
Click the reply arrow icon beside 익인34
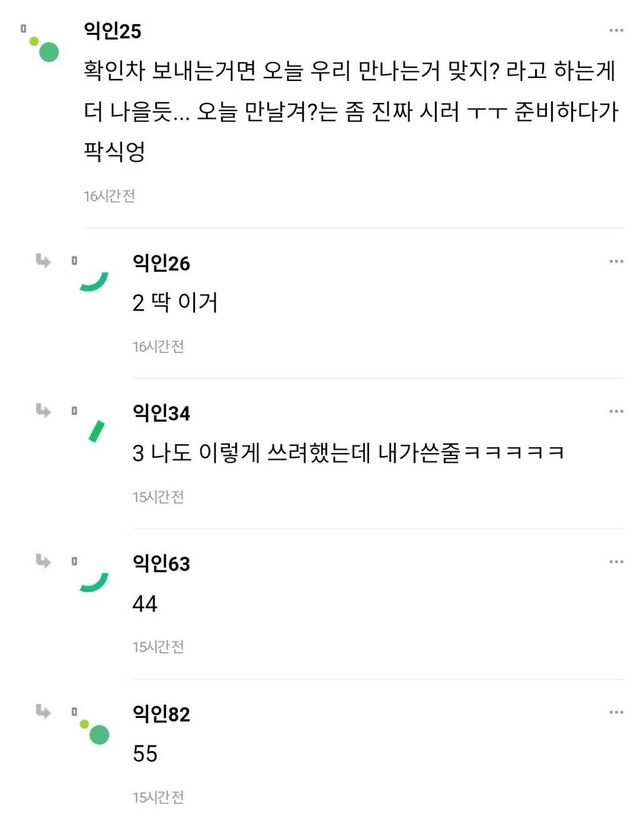[x=44, y=412]
